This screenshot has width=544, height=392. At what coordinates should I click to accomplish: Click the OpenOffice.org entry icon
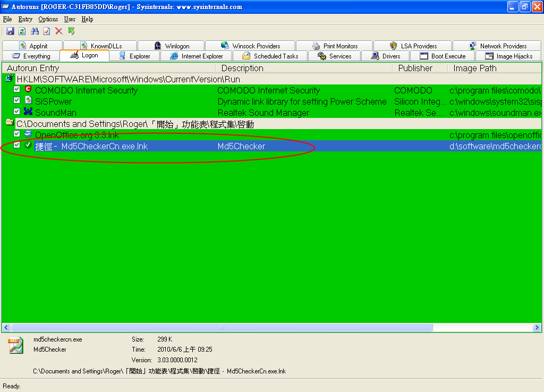pos(29,134)
